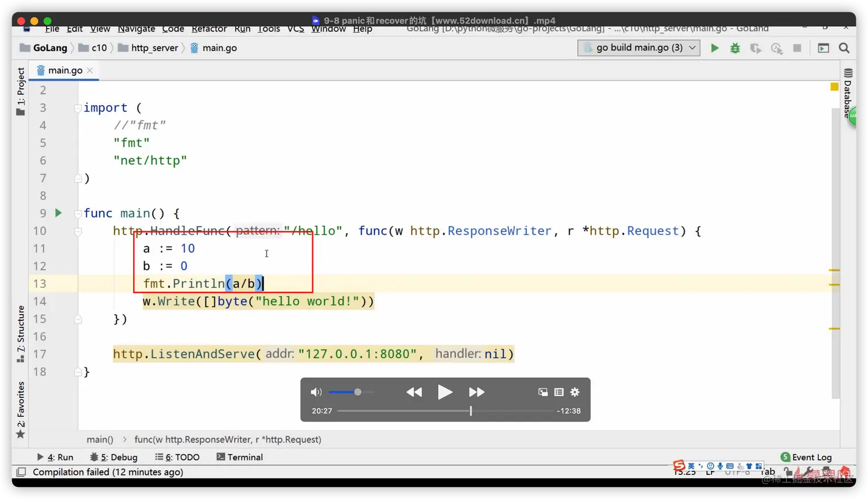Image resolution: width=868 pixels, height=499 pixels.
Task: Open the player's chapter list icon
Action: pos(559,392)
